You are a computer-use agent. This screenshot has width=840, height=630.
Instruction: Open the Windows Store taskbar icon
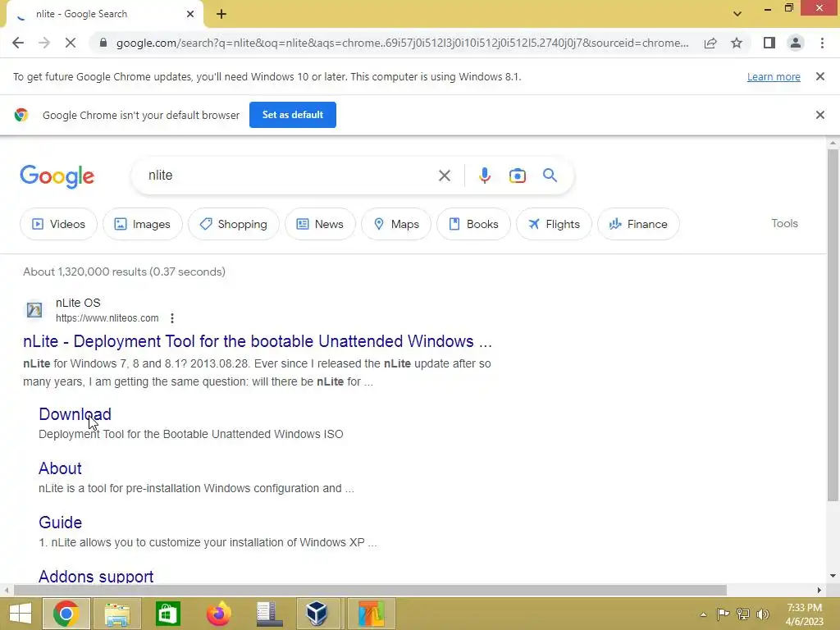pos(167,614)
